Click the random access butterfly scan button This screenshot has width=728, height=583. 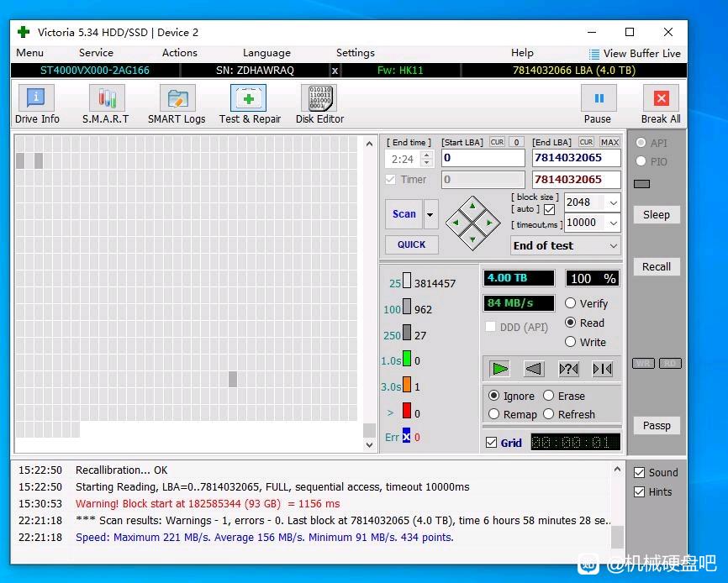pyautogui.click(x=568, y=369)
